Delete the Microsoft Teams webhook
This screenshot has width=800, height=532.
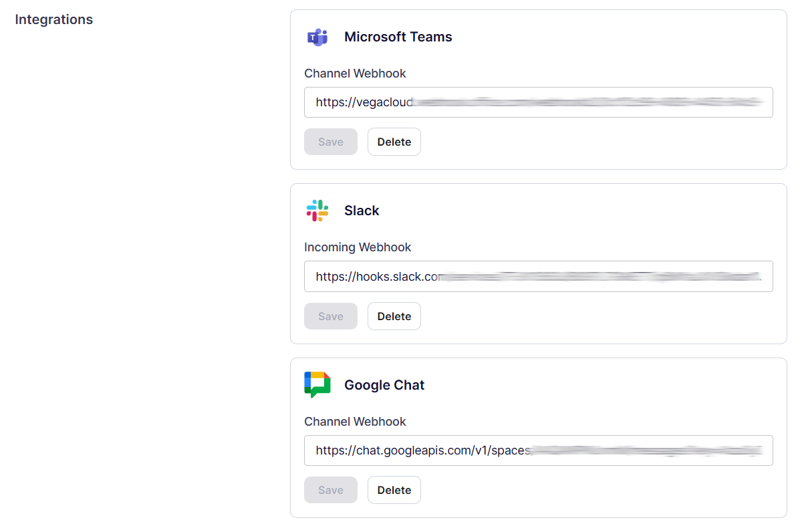pos(394,142)
